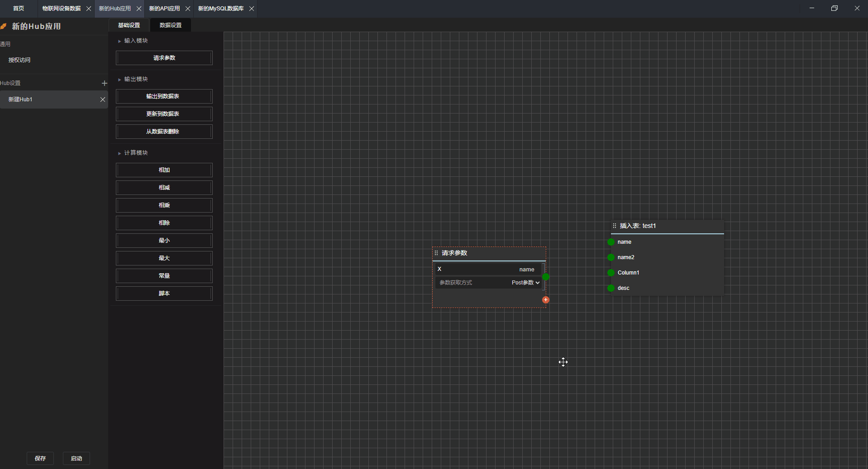The image size is (868, 469).
Task: Click the X remove icon in name parameter row
Action: point(439,269)
